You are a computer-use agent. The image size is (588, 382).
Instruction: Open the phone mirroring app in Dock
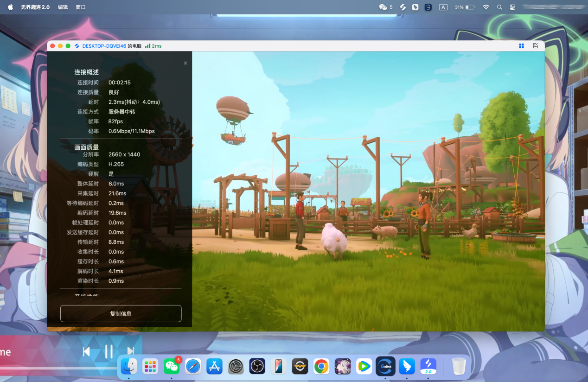[279, 366]
